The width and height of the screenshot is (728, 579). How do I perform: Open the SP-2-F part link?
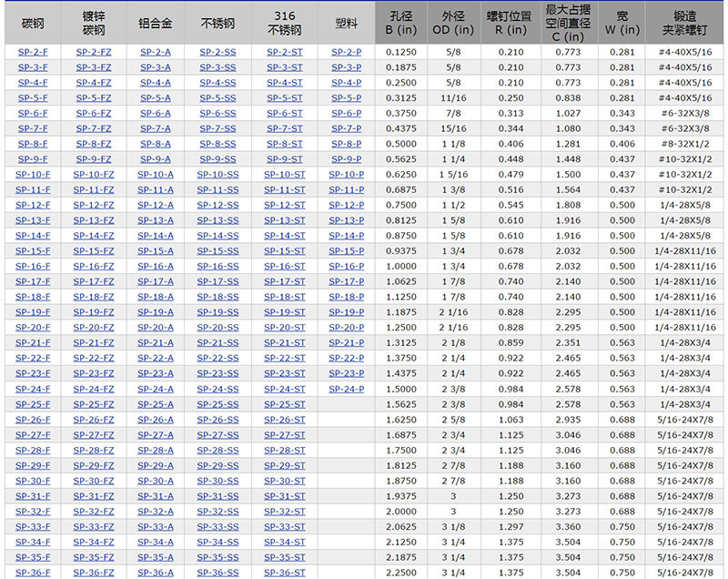pos(33,52)
